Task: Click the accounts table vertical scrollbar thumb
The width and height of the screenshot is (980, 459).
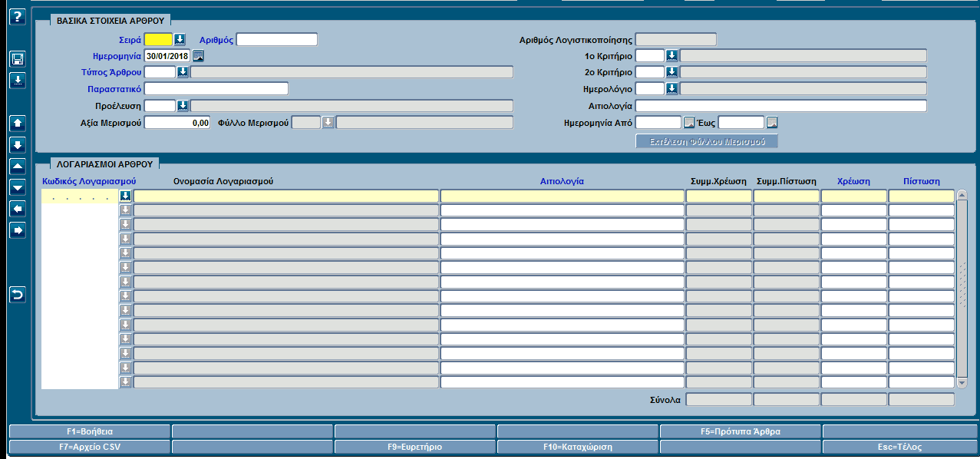Action: coord(962,289)
